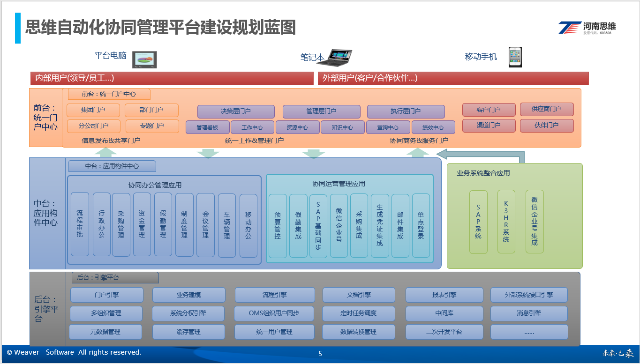Click the 门户引擎 box
640x364 pixels.
click(x=107, y=295)
